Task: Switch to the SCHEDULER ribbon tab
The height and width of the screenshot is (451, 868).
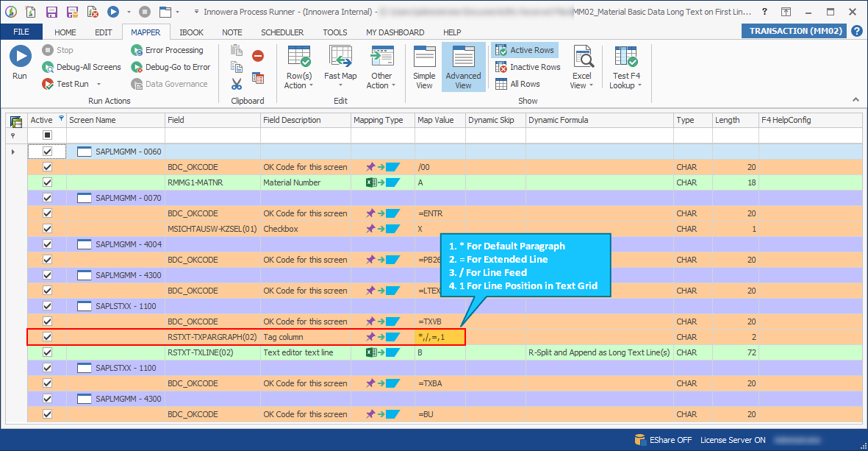Action: (x=282, y=32)
